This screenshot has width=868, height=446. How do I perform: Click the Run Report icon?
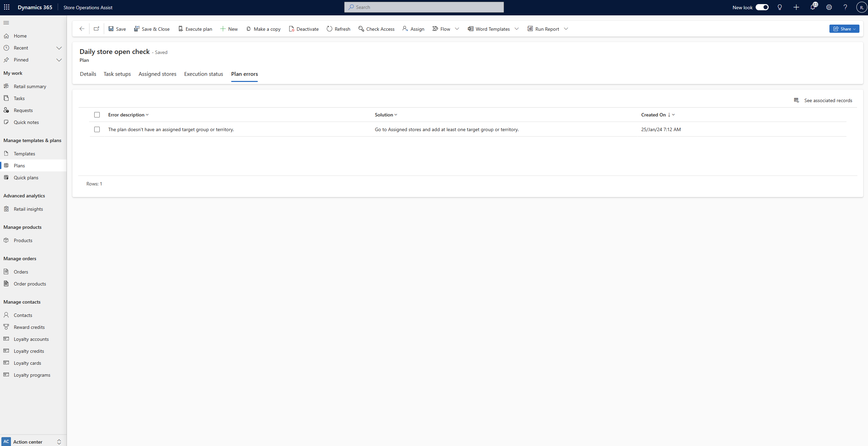(x=529, y=28)
